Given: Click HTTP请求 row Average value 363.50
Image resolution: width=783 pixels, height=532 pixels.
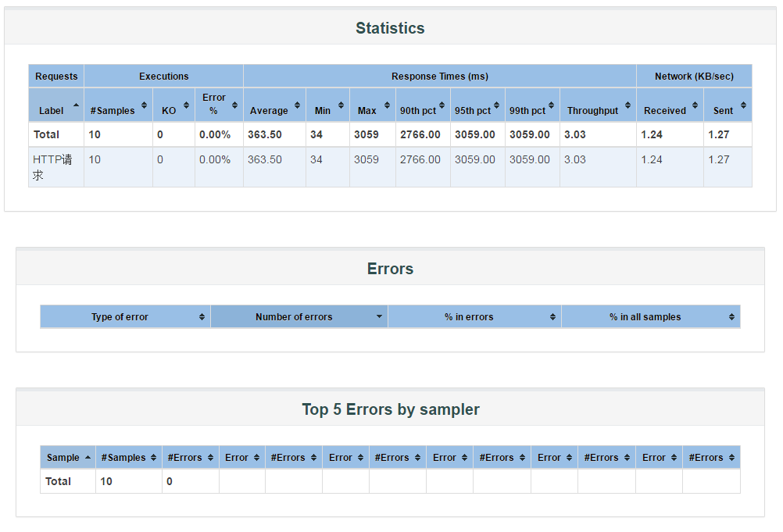Looking at the screenshot, I should [x=265, y=159].
